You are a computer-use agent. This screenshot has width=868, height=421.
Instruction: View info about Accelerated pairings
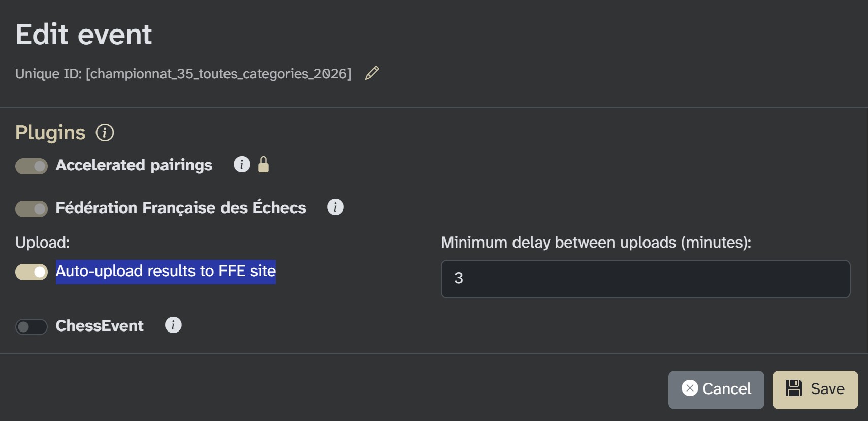pos(242,164)
